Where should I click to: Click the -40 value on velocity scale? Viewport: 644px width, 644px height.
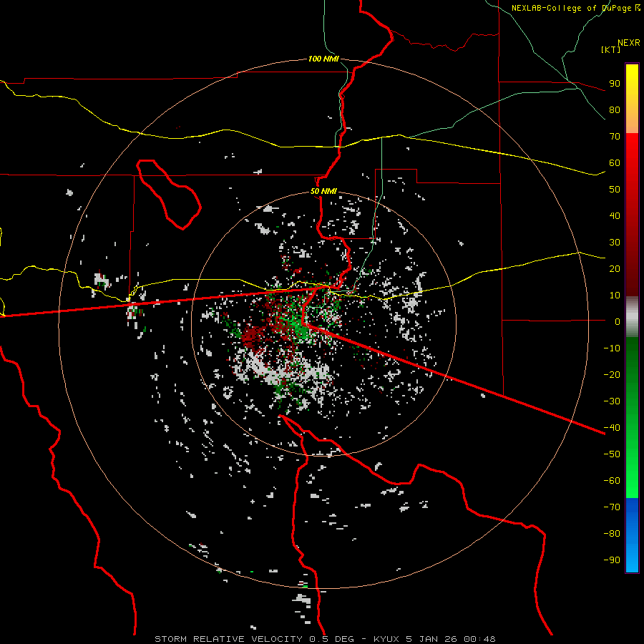coord(612,428)
